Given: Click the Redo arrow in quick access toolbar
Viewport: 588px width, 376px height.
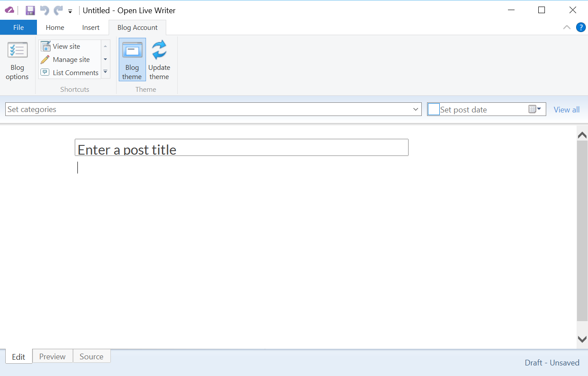Looking at the screenshot, I should click(x=58, y=11).
